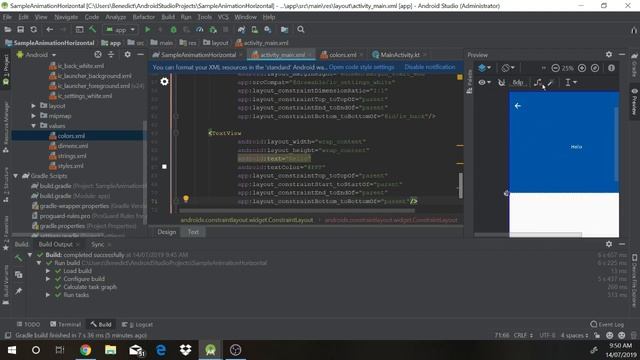Zoom in the layout preview
This screenshot has width=640, height=360.
pyautogui.click(x=582, y=68)
